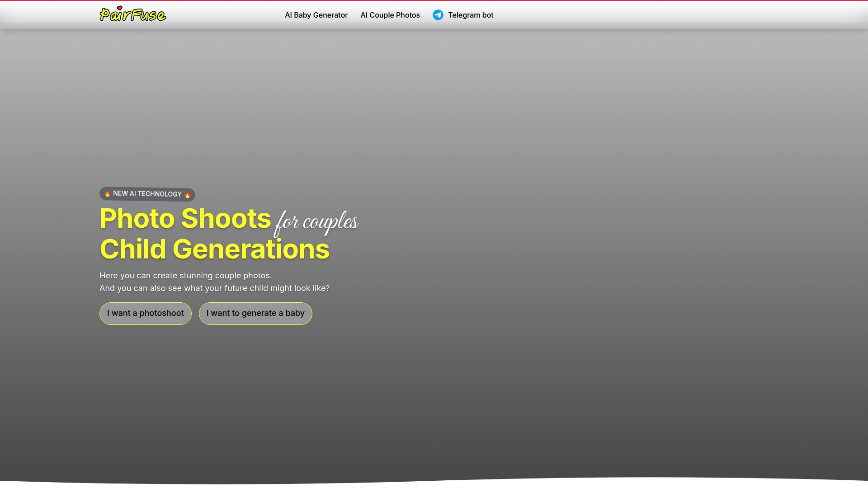Open the AI Baby Generator page
The image size is (868, 488).
(316, 15)
